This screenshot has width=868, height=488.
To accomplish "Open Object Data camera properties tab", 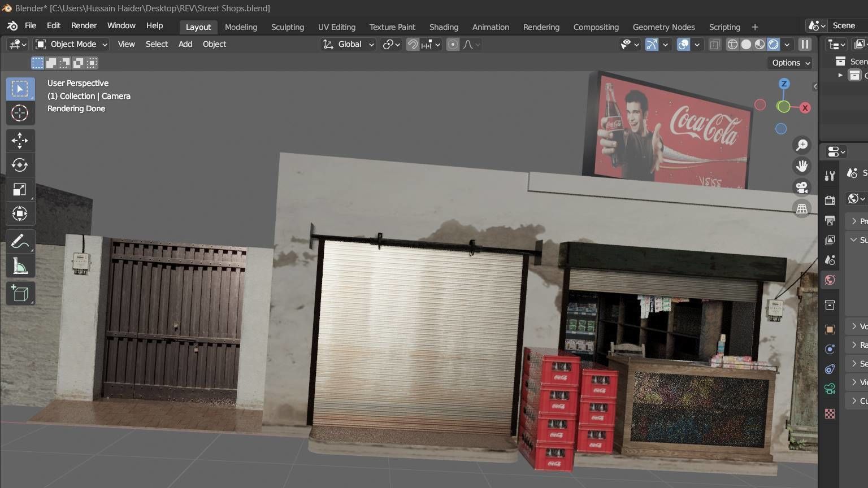I will click(x=830, y=389).
